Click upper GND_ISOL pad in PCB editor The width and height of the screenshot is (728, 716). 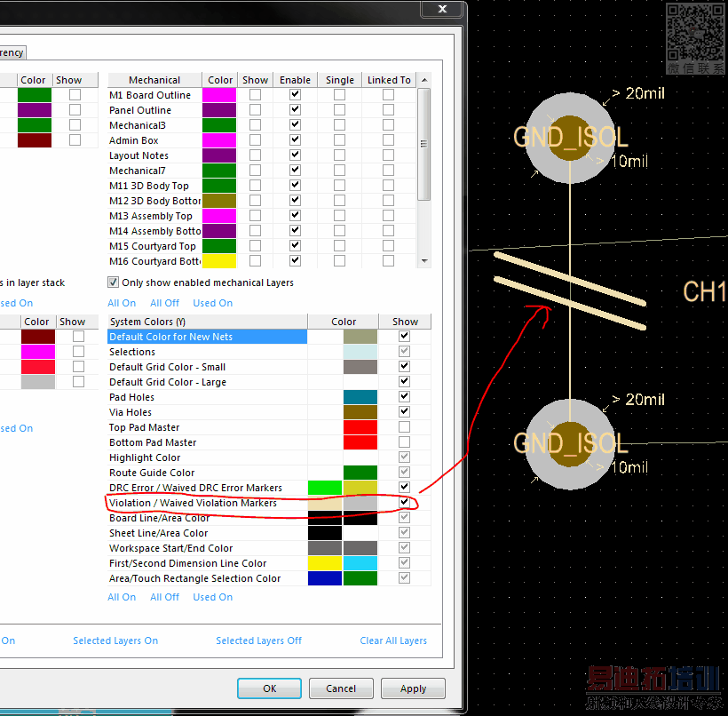click(570, 138)
